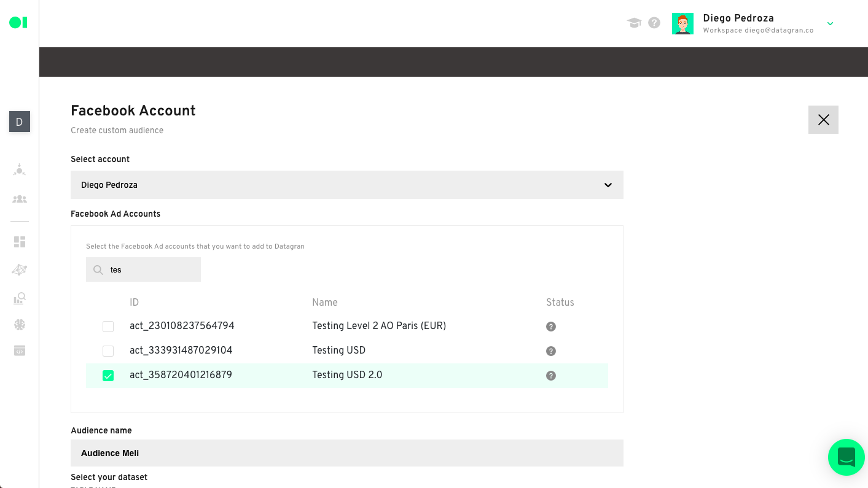Open the Select account dropdown
Viewport: 868px width, 488px height.
(347, 185)
